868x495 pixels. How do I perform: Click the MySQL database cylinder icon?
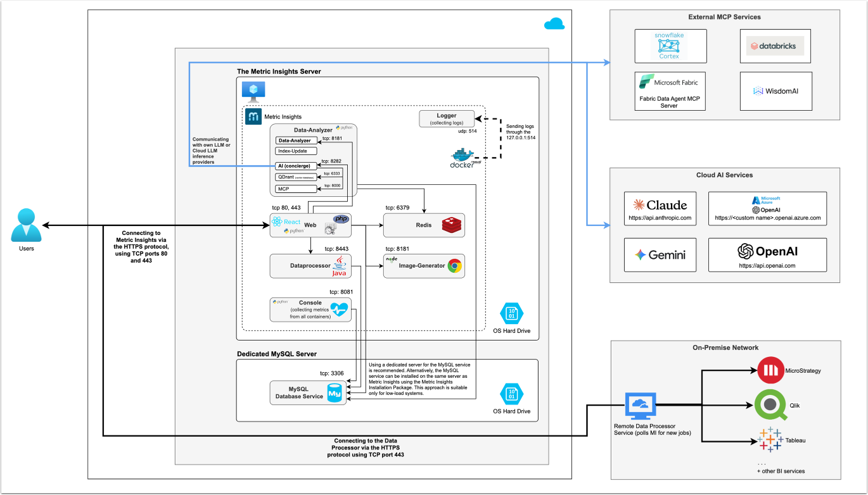335,392
